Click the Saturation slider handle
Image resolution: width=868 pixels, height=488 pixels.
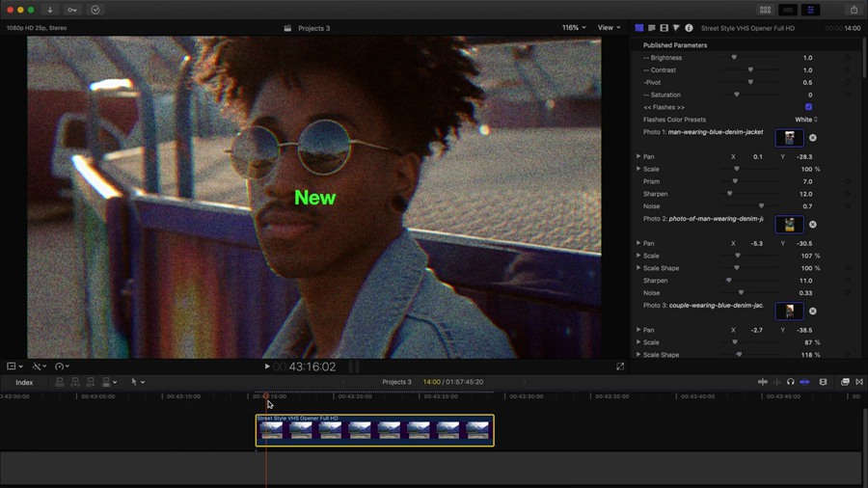[x=736, y=95]
